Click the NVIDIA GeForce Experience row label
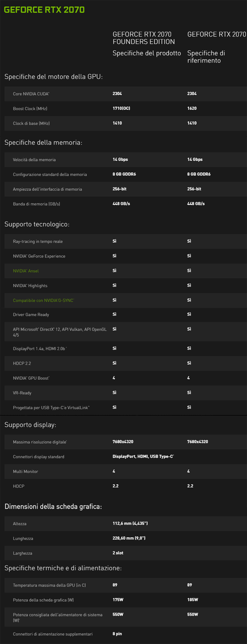 pos(39,256)
